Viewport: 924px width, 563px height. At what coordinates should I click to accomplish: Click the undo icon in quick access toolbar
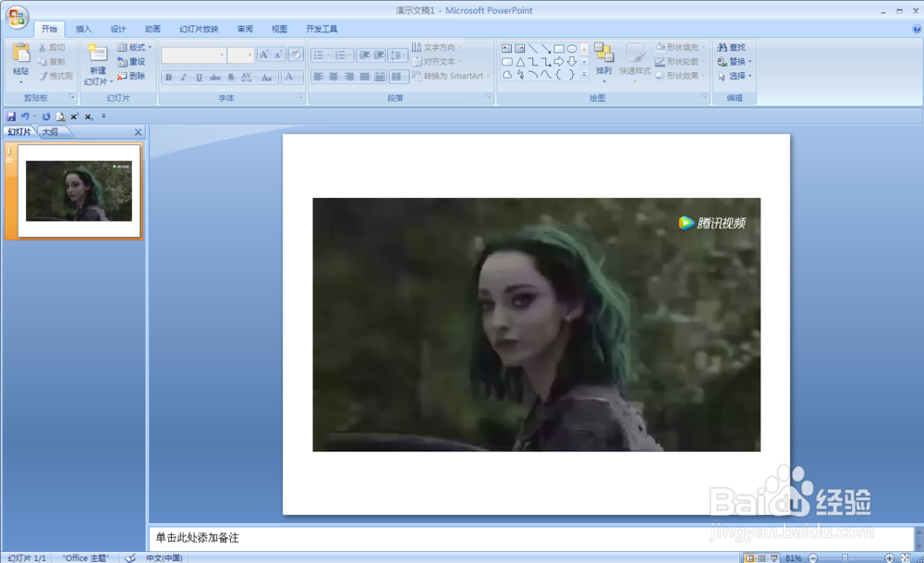coord(25,116)
